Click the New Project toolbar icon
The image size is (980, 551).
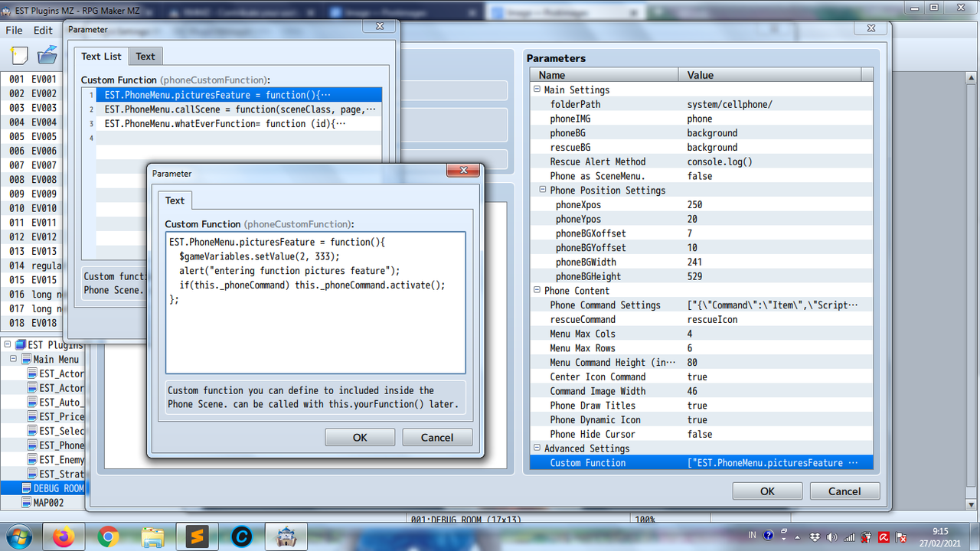click(x=20, y=55)
